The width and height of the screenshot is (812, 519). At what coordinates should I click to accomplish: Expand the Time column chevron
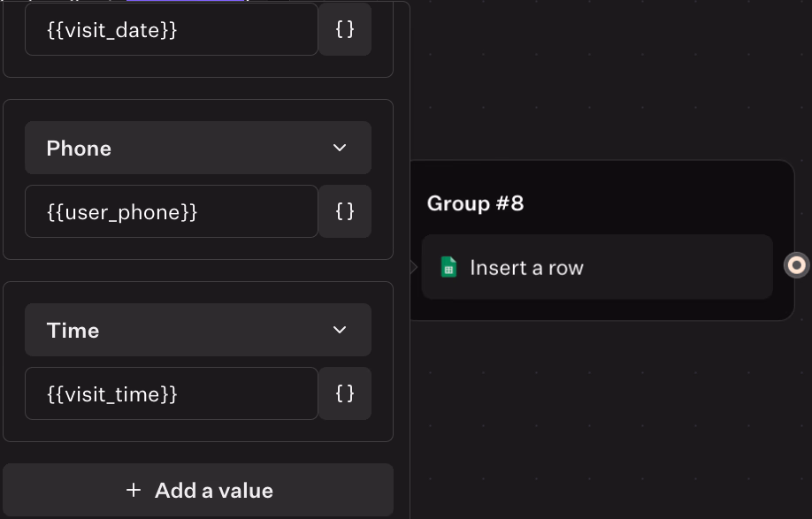click(x=340, y=330)
